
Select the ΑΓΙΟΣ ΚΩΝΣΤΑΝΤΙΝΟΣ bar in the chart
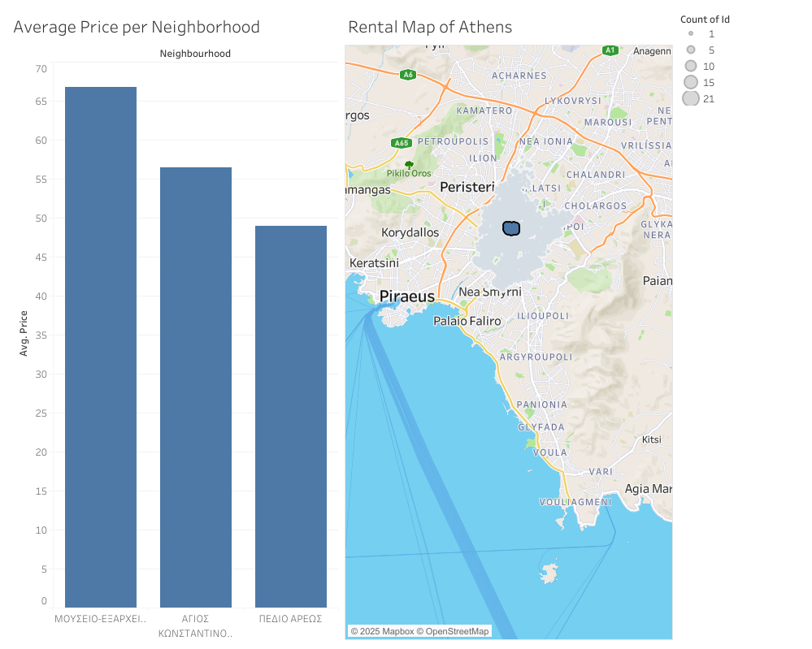coord(196,387)
